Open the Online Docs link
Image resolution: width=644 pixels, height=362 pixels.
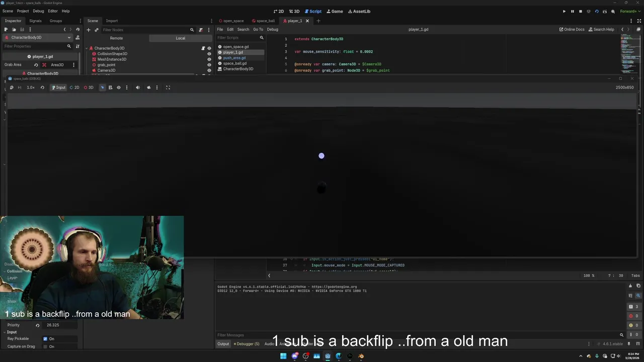572,29
